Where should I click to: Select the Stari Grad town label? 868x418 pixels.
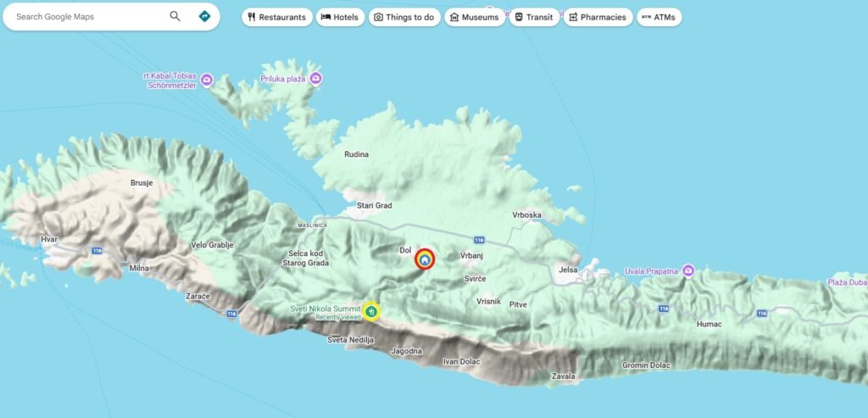pos(374,205)
